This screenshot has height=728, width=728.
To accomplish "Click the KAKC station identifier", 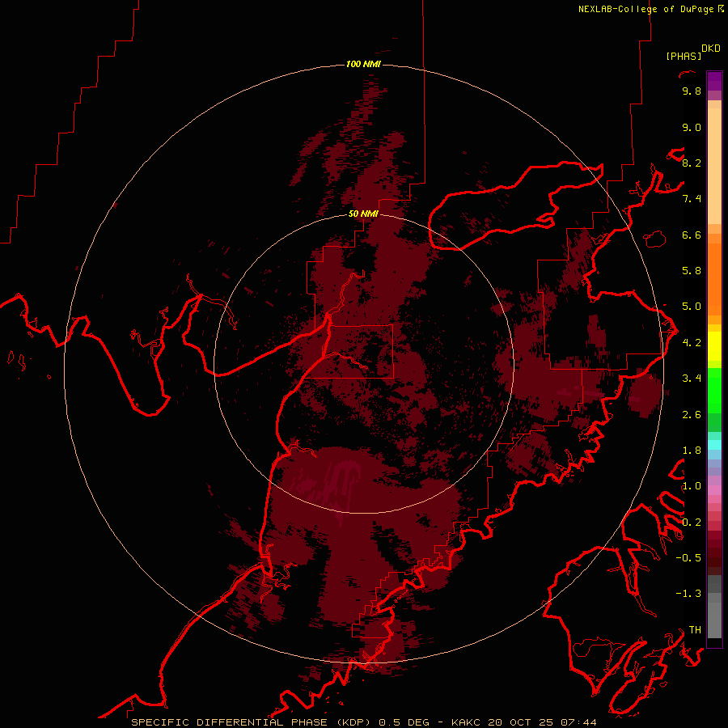I will [x=467, y=722].
